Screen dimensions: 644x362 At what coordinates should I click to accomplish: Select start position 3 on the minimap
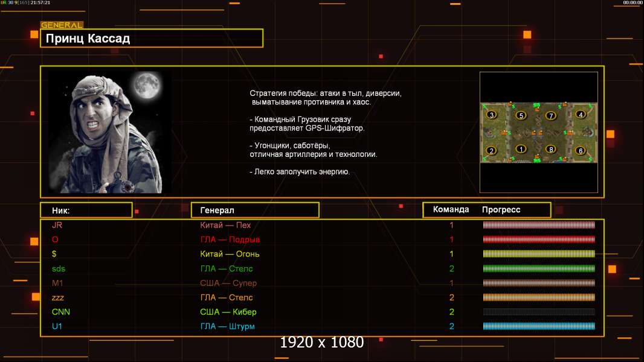coord(492,115)
